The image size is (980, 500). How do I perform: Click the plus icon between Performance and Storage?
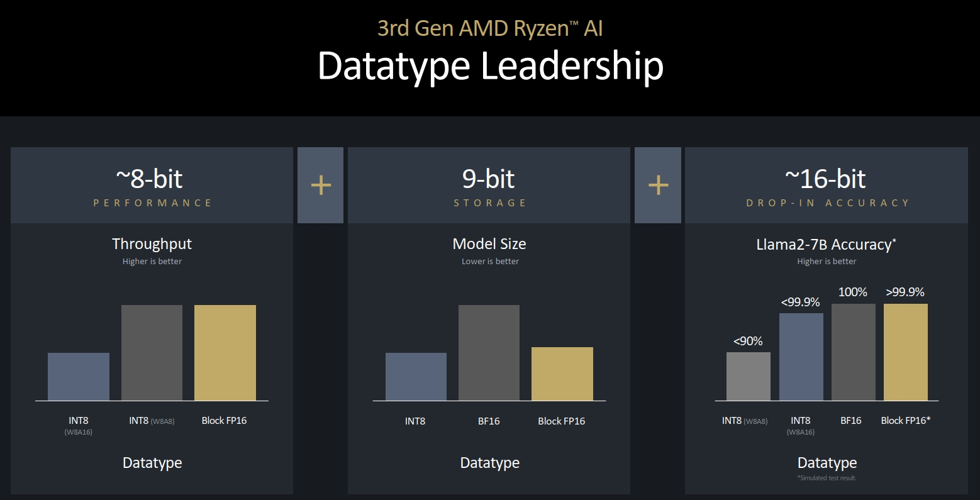[321, 185]
